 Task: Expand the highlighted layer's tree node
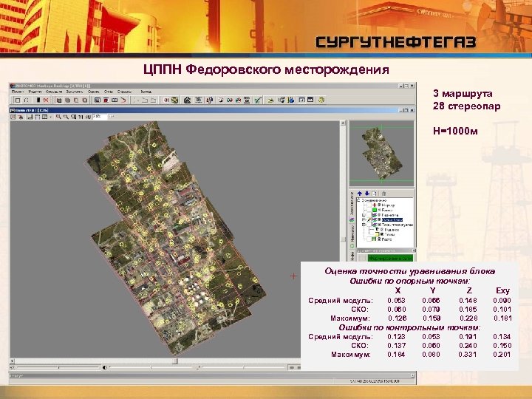pyautogui.click(x=363, y=219)
